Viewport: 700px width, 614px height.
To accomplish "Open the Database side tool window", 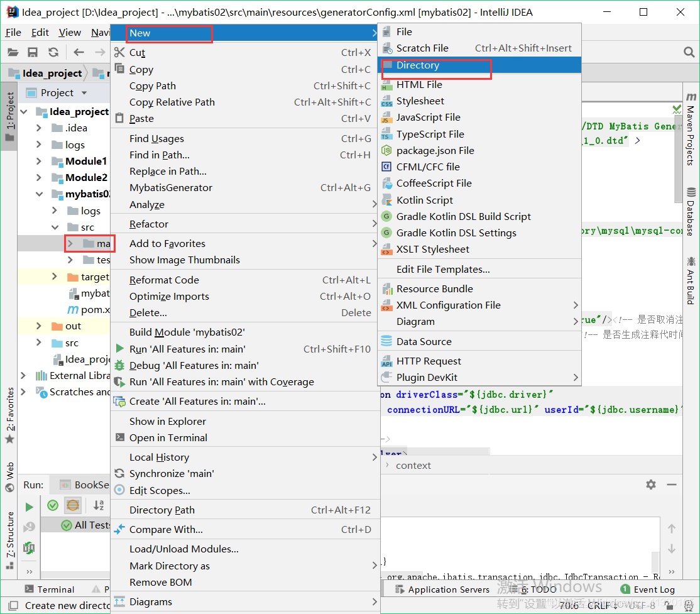I will click(x=691, y=212).
